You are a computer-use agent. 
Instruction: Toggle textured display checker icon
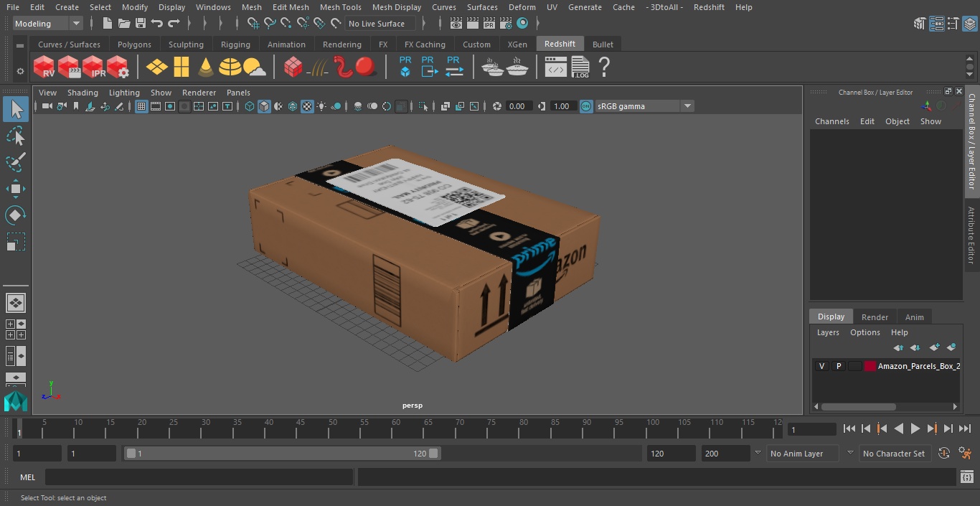pos(307,106)
